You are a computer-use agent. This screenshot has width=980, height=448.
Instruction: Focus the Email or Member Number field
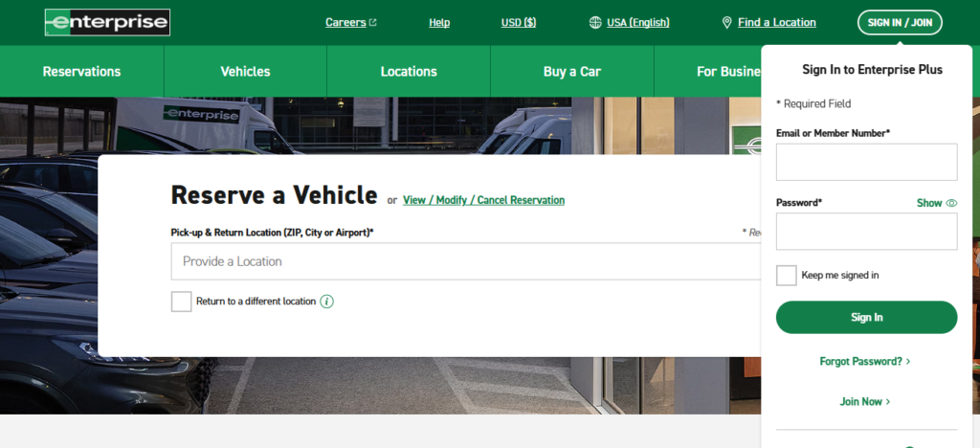[x=866, y=162]
